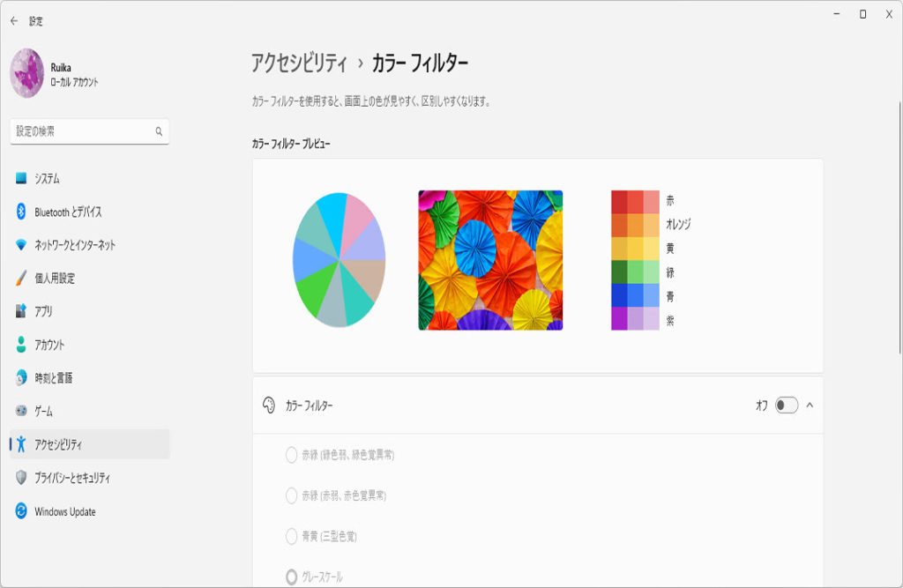Click the back arrow button
This screenshot has width=903, height=588.
pyautogui.click(x=13, y=20)
